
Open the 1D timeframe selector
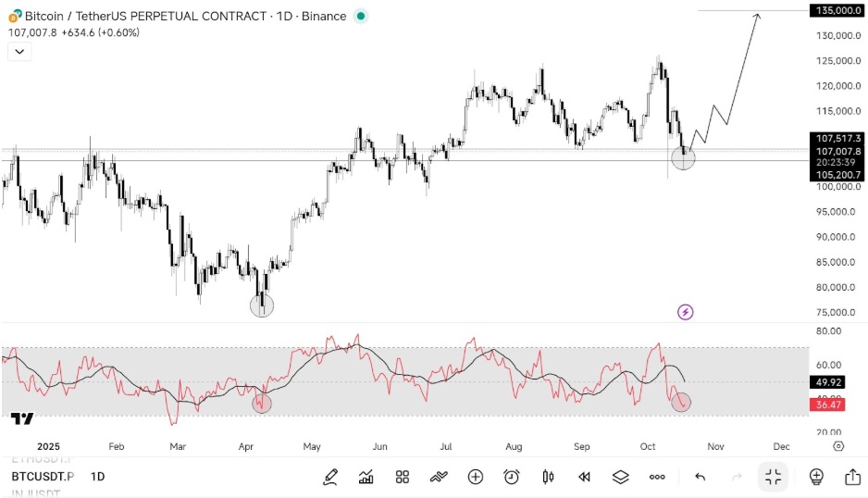[97, 477]
